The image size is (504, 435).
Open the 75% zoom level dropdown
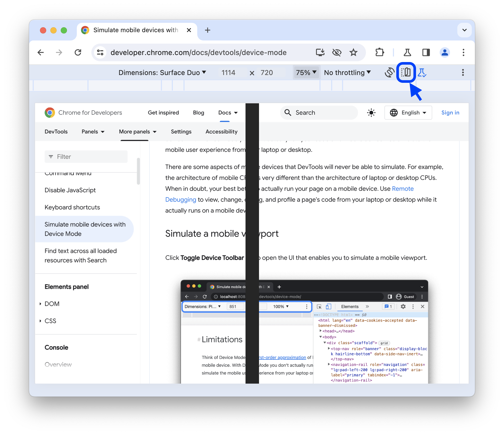coord(306,72)
